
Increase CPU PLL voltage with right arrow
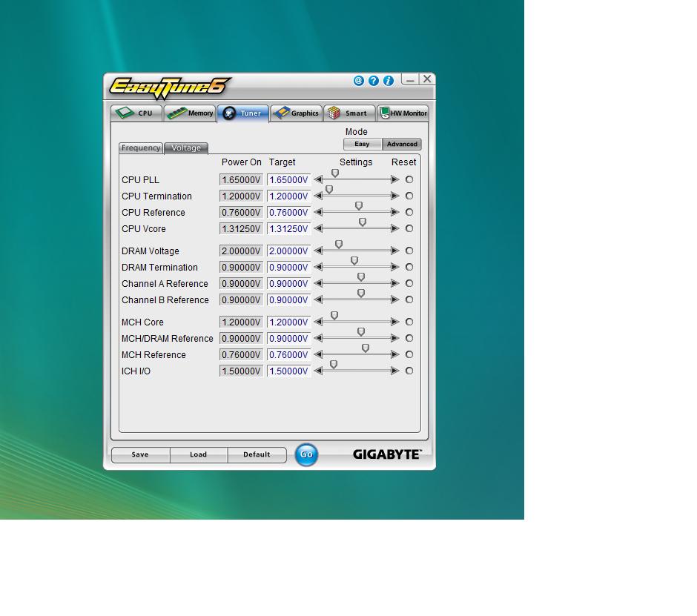pyautogui.click(x=395, y=179)
